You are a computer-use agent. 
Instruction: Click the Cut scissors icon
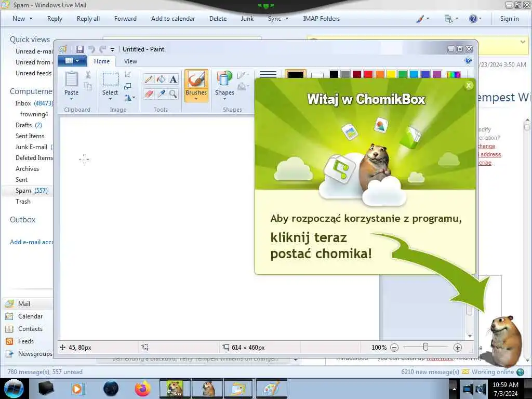88,75
